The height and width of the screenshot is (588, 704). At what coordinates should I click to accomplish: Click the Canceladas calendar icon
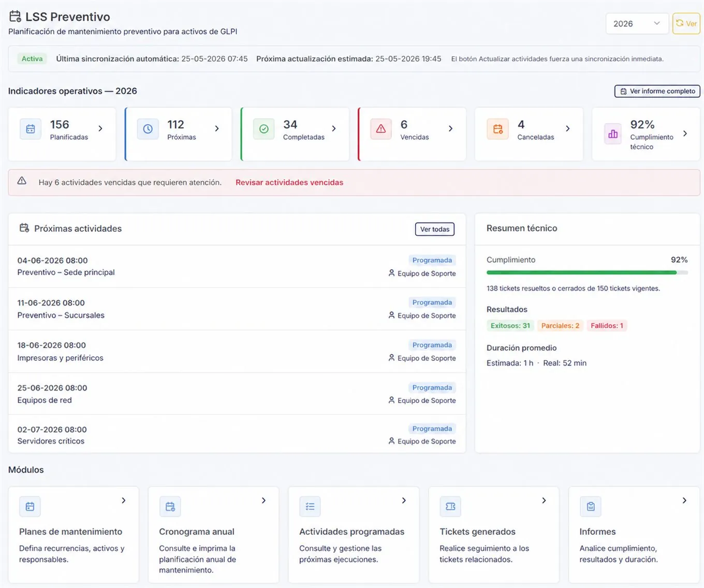(498, 129)
